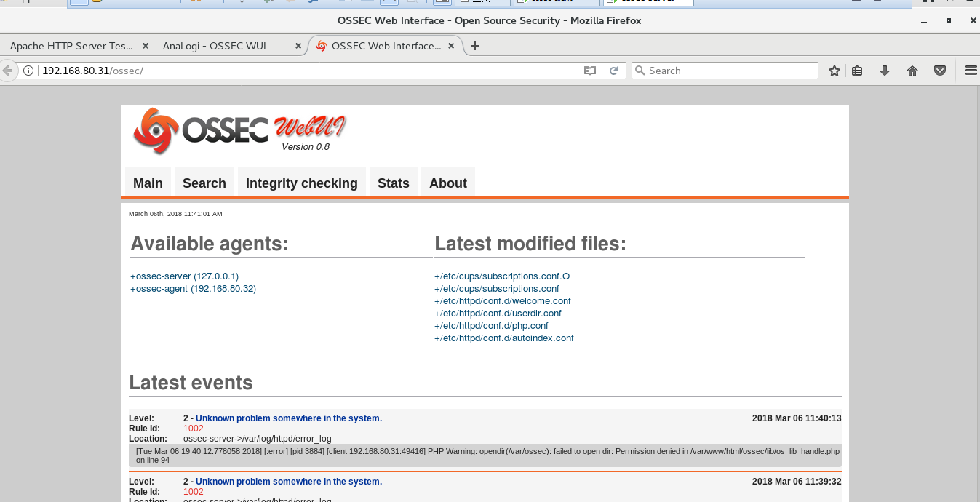Open 'Unknown problem' link of the 11:39:32 event
Screen dimensions: 980x502
(289, 482)
